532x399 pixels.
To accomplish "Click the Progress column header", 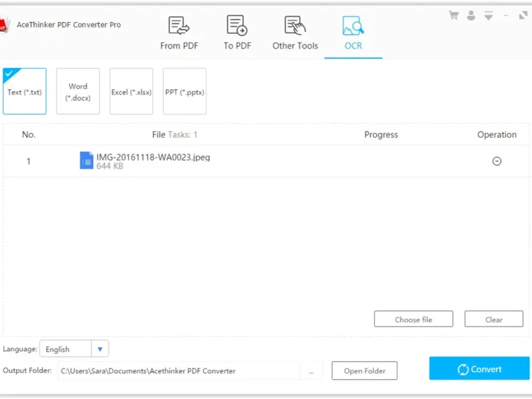I will [x=381, y=135].
